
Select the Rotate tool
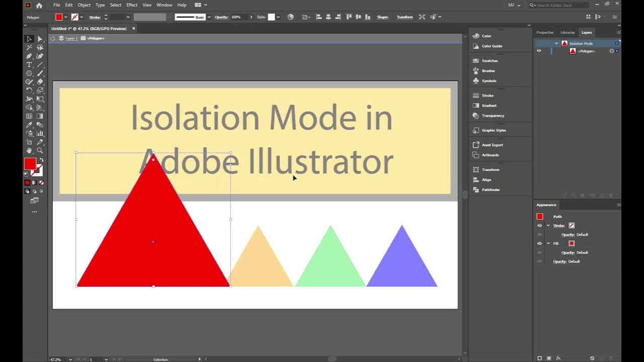(x=29, y=90)
